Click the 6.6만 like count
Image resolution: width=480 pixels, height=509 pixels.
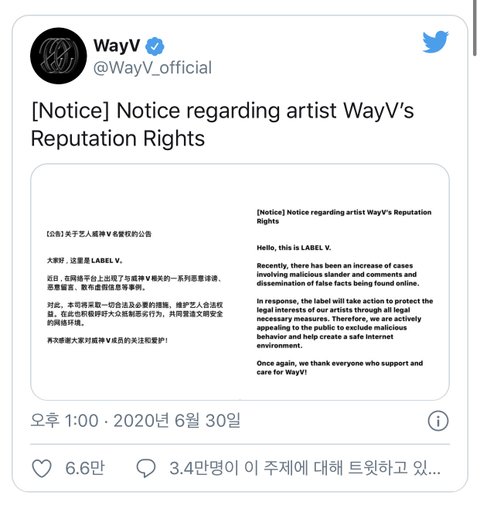[x=85, y=468]
